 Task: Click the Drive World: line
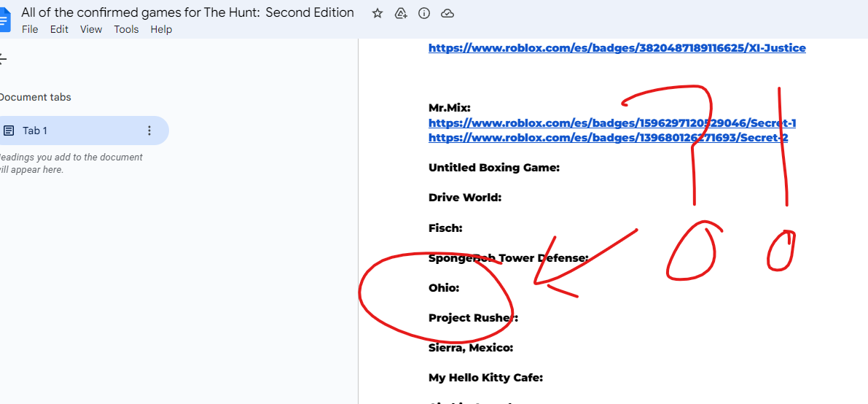pyautogui.click(x=465, y=198)
